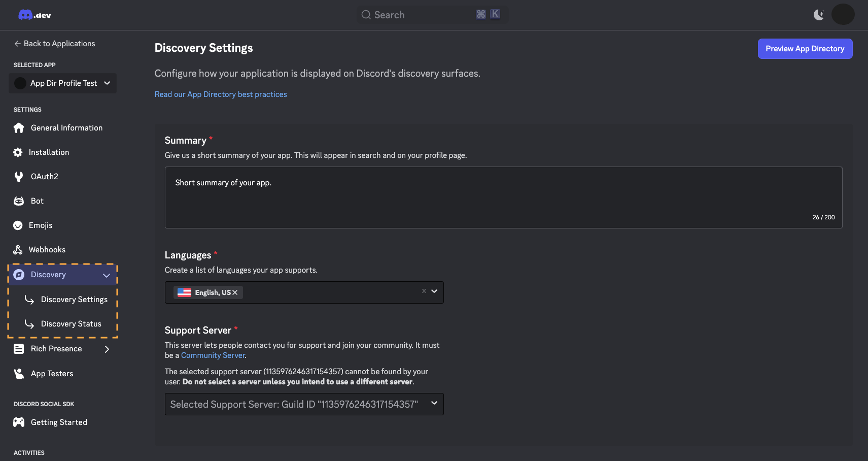Click the Webhooks icon in sidebar
Viewport: 868px width, 461px height.
coord(18,250)
